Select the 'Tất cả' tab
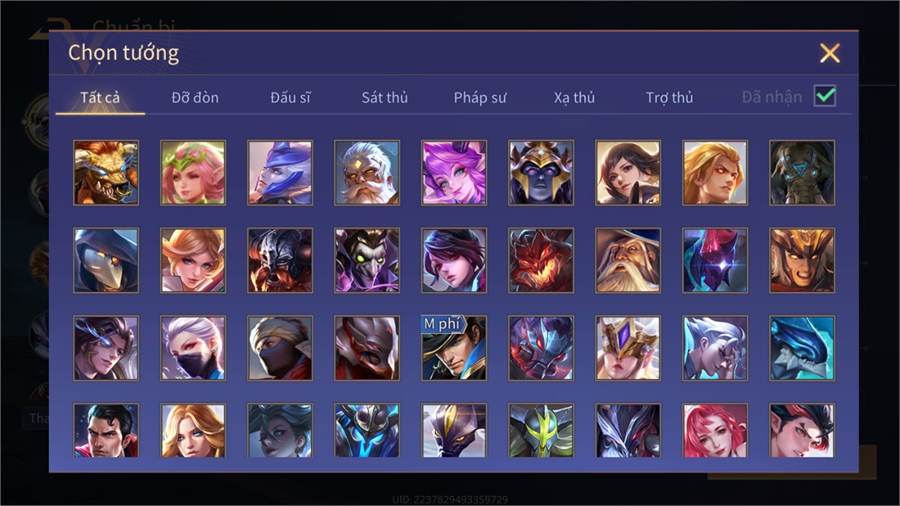The width and height of the screenshot is (900, 506). pyautogui.click(x=100, y=98)
